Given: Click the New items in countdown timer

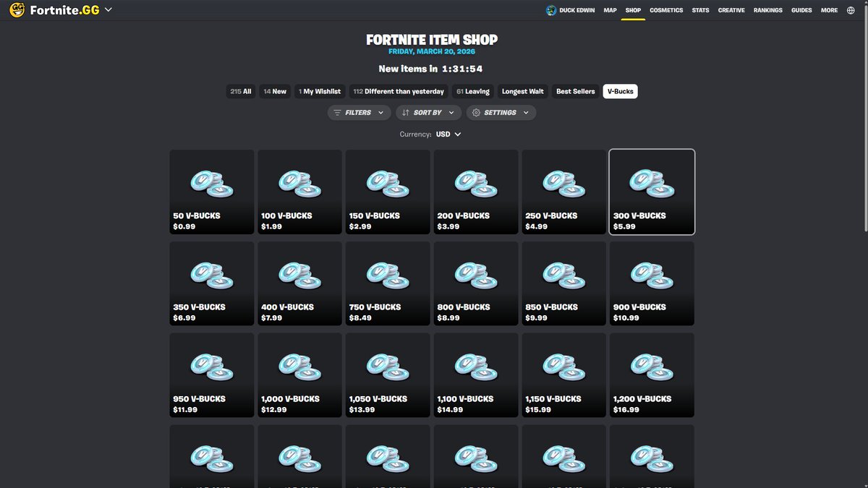Looking at the screenshot, I should point(431,69).
